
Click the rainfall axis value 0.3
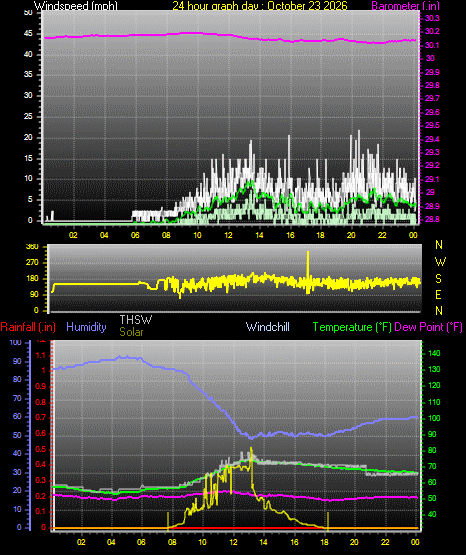pyautogui.click(x=41, y=480)
